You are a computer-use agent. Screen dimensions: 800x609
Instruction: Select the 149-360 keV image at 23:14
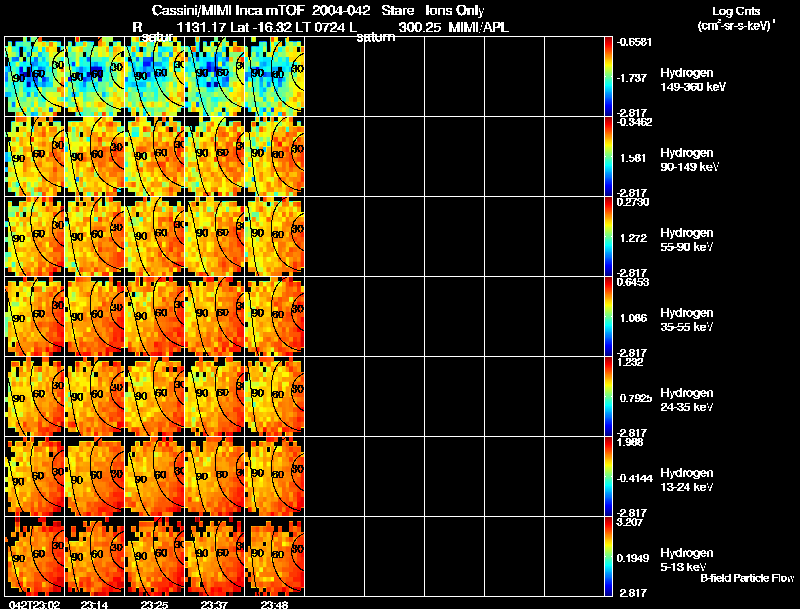tap(94, 77)
